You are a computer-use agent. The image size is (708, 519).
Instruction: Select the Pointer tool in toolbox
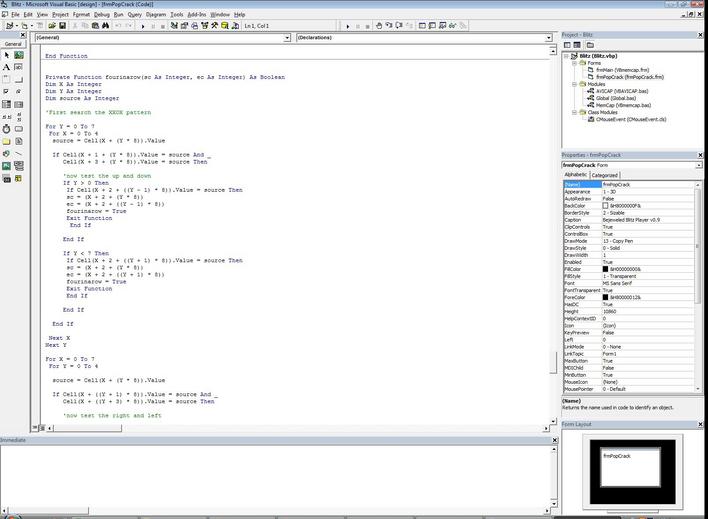[7, 54]
